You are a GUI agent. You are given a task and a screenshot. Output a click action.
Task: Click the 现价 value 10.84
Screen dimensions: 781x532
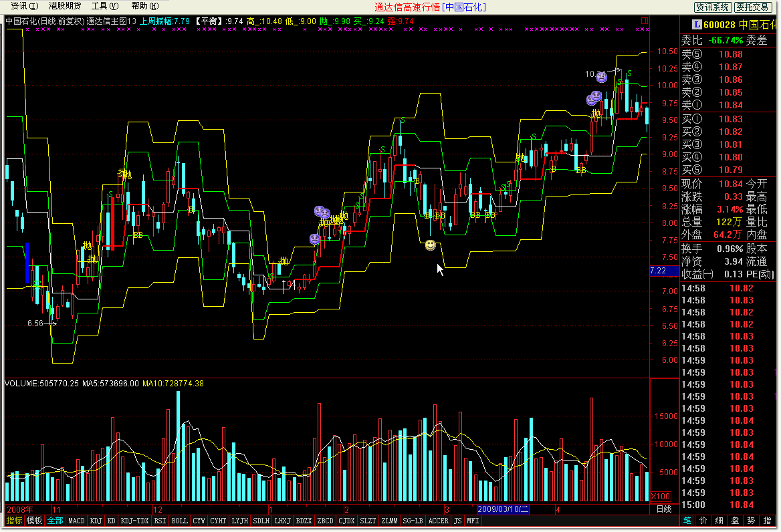point(731,184)
